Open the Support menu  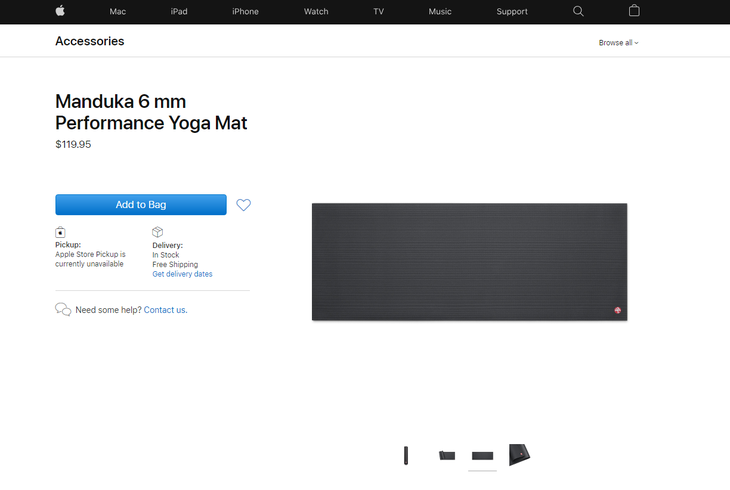(x=512, y=12)
